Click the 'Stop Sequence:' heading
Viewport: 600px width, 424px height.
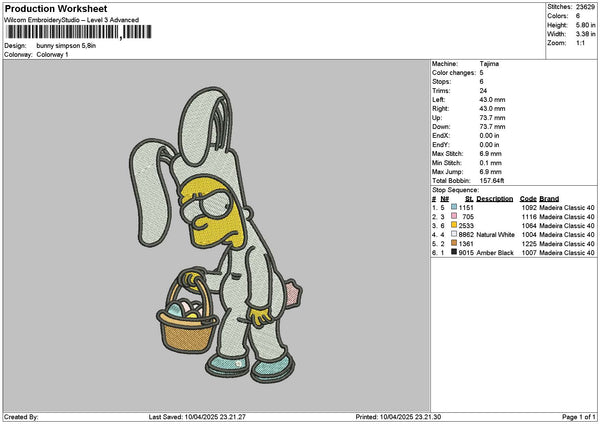click(x=456, y=190)
